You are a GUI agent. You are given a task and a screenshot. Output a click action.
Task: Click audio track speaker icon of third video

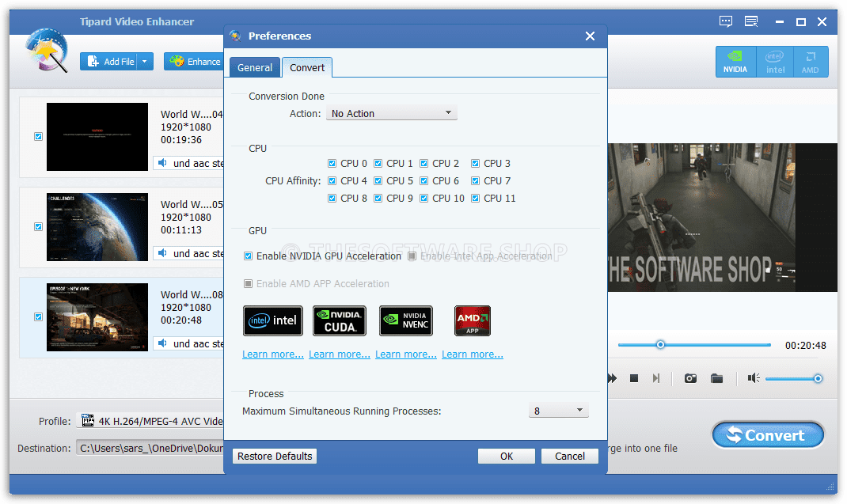(x=162, y=343)
